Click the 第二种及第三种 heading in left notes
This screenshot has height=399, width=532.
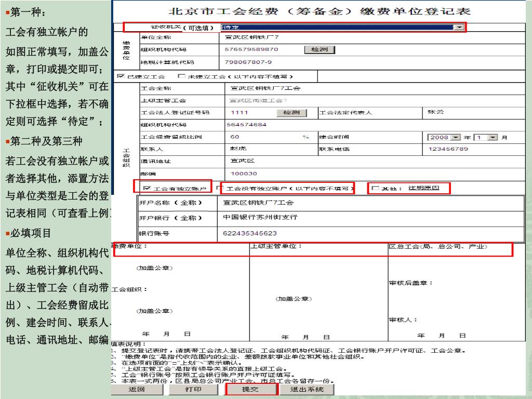[x=46, y=141]
